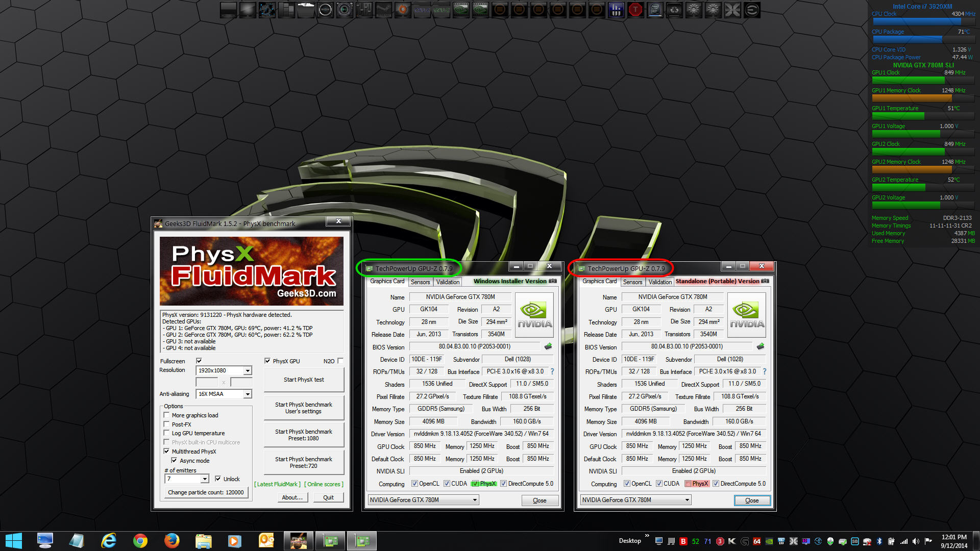Click Change particle count: 120000 button
The image size is (980, 551).
(x=206, y=492)
